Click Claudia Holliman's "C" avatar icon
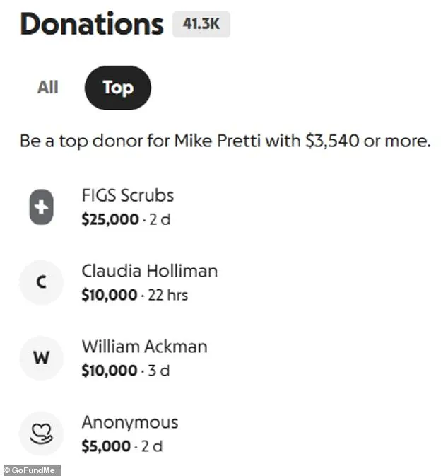 (41, 283)
